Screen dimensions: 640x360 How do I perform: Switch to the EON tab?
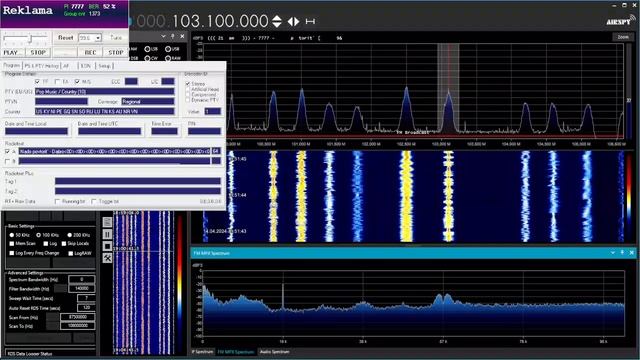[85, 66]
